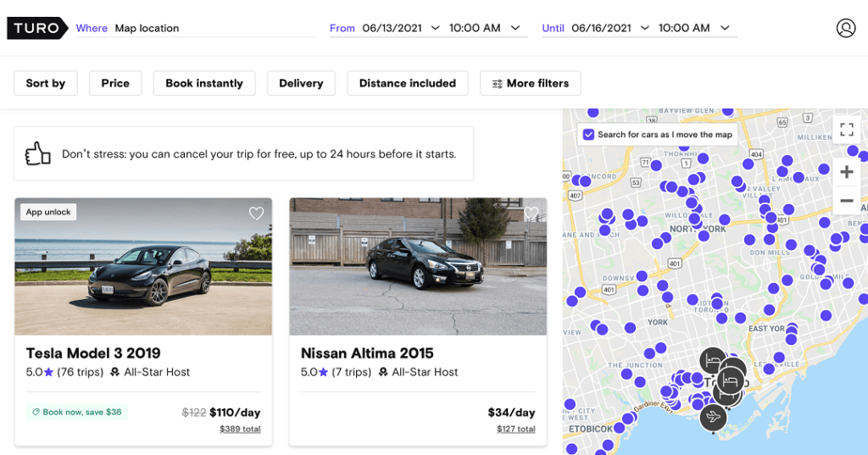Click the $110/day price on Tesla
This screenshot has height=455, width=868.
tap(235, 413)
